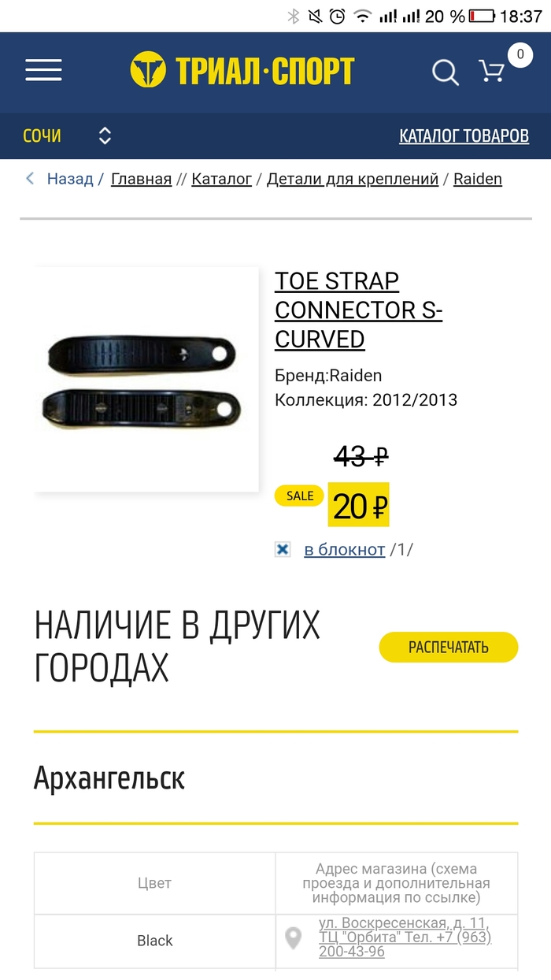Screen dimensions: 551x980
Task: Open the Детали для креплений breadcrumb
Action: (353, 179)
